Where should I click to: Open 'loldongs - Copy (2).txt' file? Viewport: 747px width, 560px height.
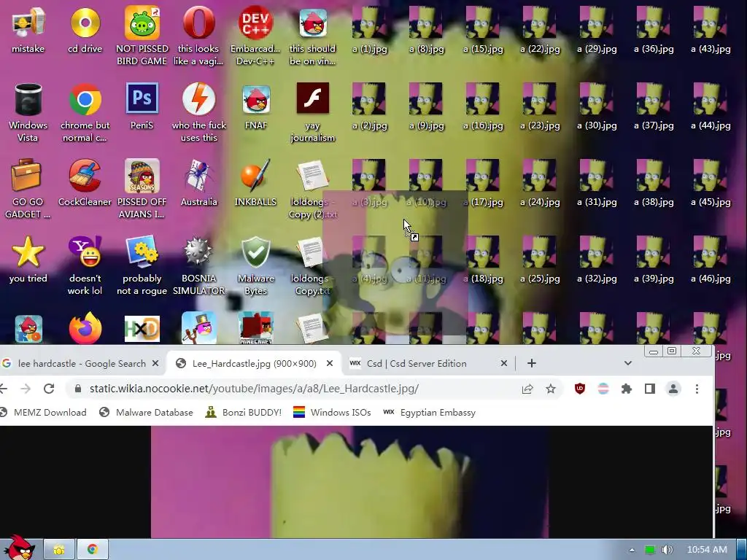point(312,189)
